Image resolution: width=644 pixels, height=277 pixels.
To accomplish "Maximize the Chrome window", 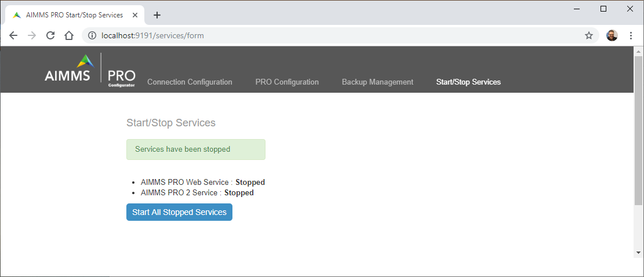I will click(603, 9).
